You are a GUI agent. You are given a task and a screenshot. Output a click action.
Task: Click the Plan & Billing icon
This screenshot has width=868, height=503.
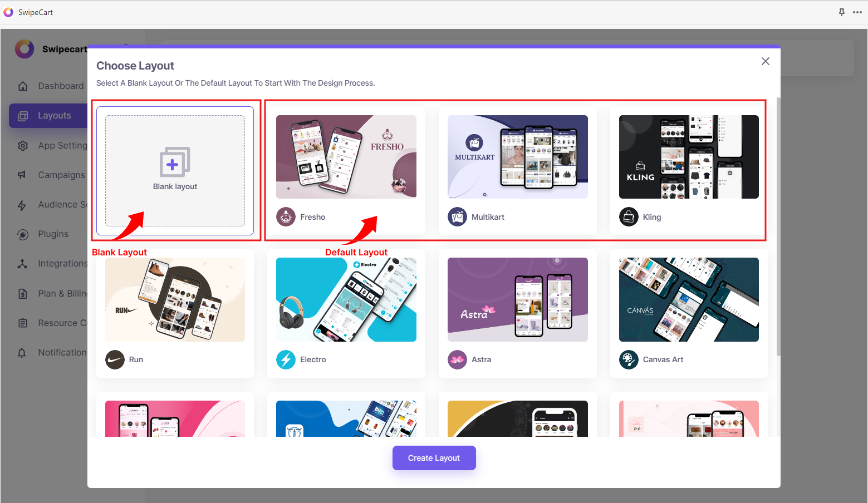[x=23, y=293]
